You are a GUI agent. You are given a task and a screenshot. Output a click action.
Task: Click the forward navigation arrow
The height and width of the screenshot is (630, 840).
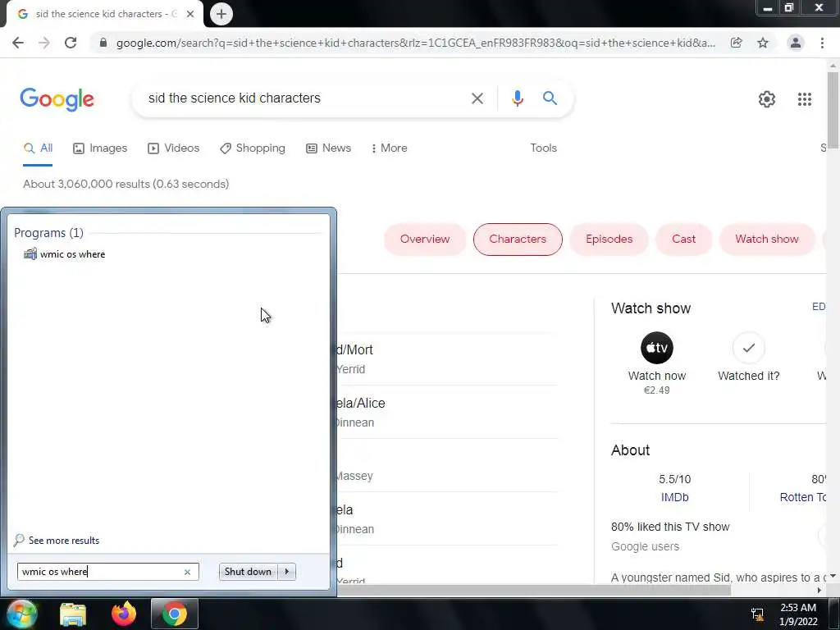44,43
